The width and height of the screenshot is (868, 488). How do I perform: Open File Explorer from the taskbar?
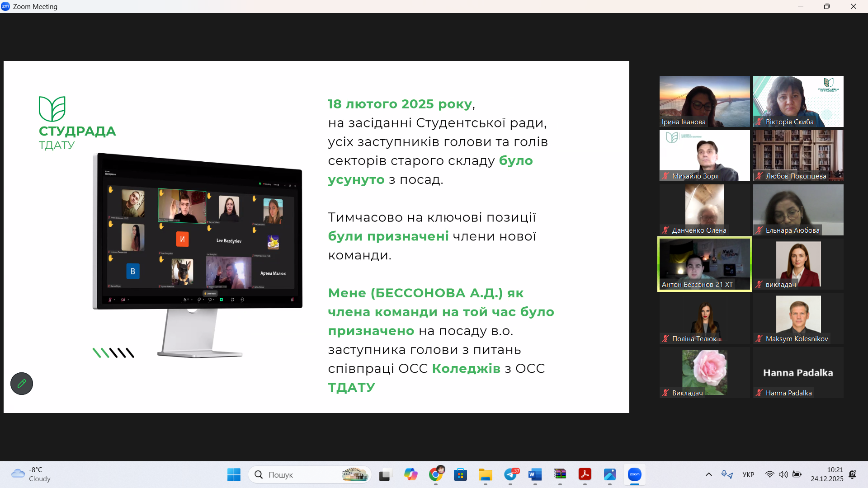[485, 474]
